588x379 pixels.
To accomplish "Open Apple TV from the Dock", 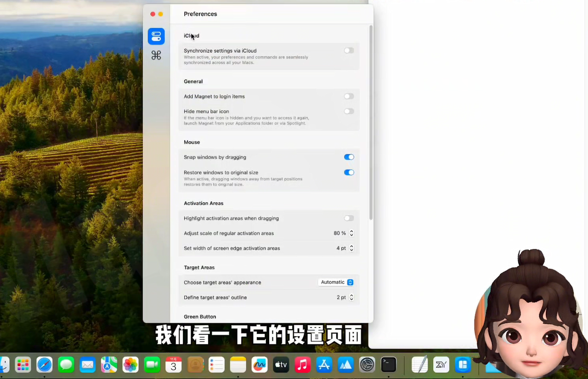I will 281,365.
